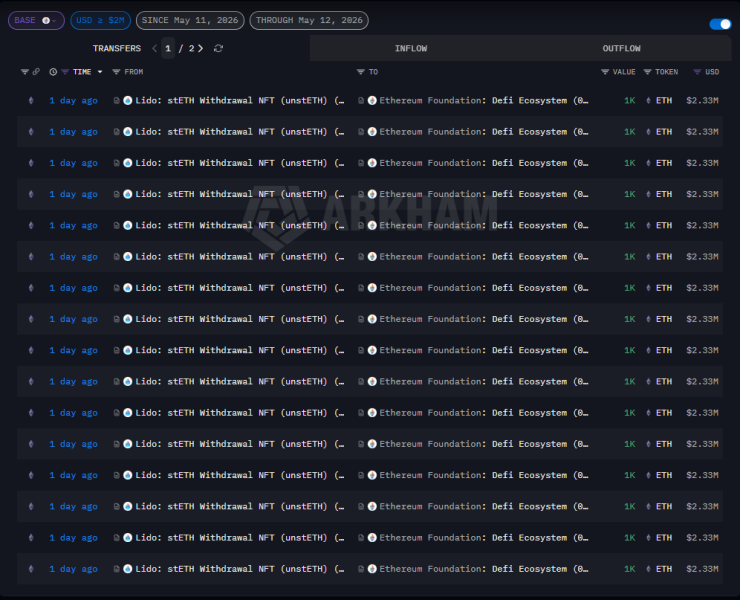Open the leftmost transaction filter icon in header
The height and width of the screenshot is (600, 740).
pos(25,72)
